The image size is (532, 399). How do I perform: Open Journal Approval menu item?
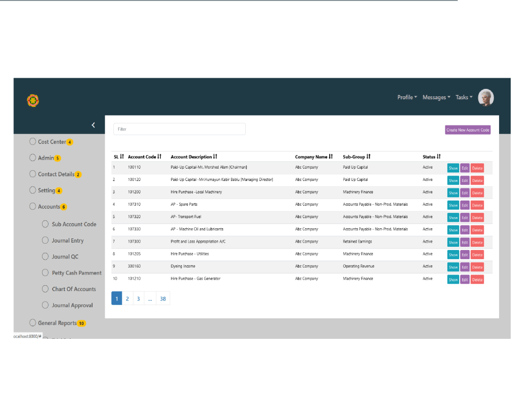tap(67, 305)
